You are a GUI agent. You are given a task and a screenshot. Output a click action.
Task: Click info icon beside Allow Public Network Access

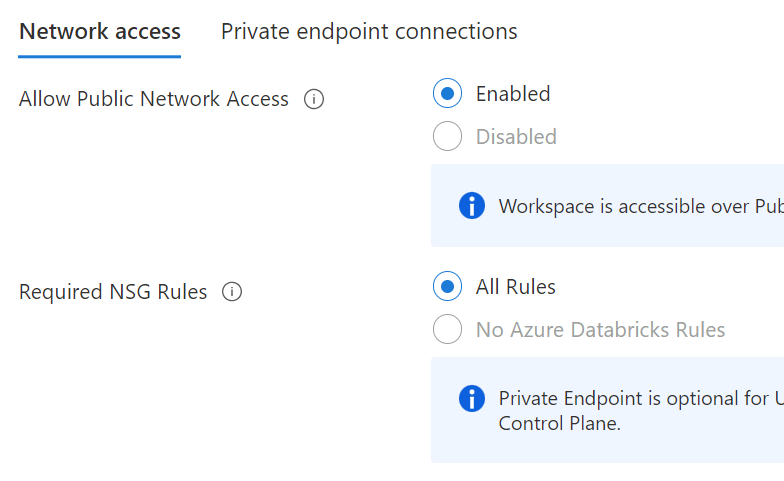point(314,99)
